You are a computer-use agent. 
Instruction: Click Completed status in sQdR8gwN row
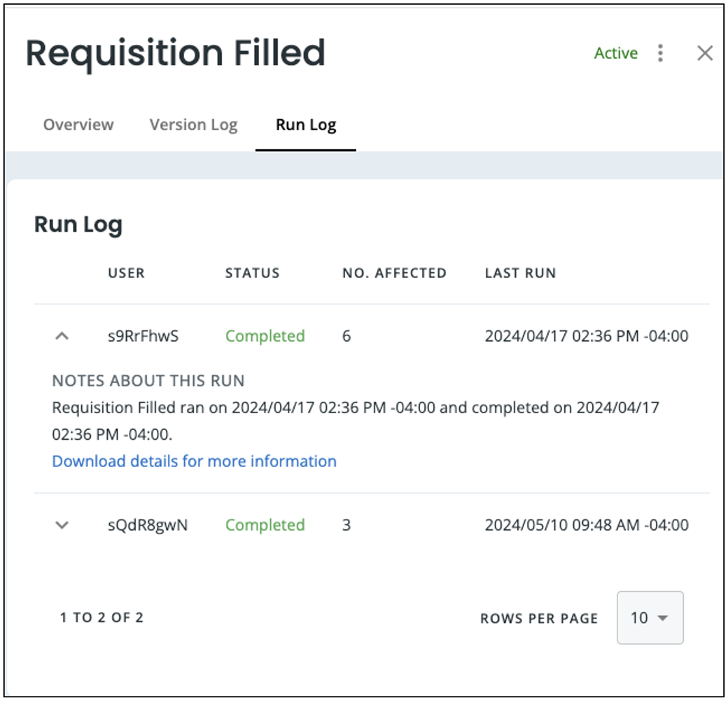265,525
